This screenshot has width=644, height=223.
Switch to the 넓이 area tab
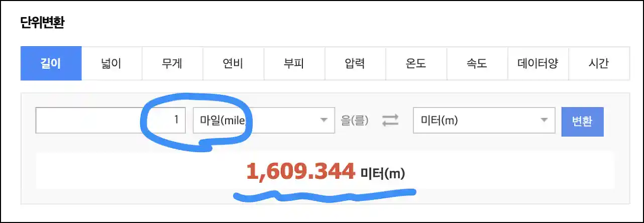click(x=112, y=64)
